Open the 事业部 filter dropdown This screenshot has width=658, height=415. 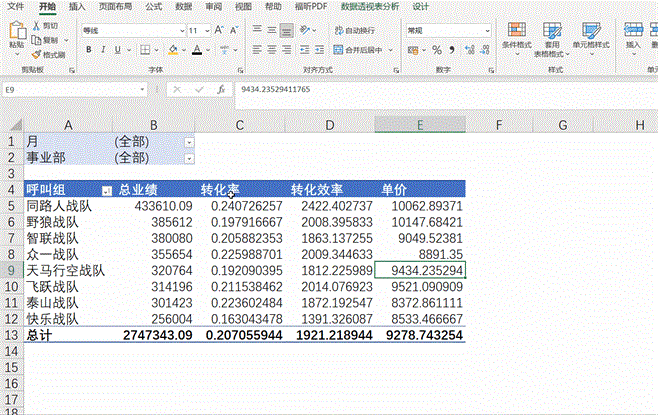[190, 158]
